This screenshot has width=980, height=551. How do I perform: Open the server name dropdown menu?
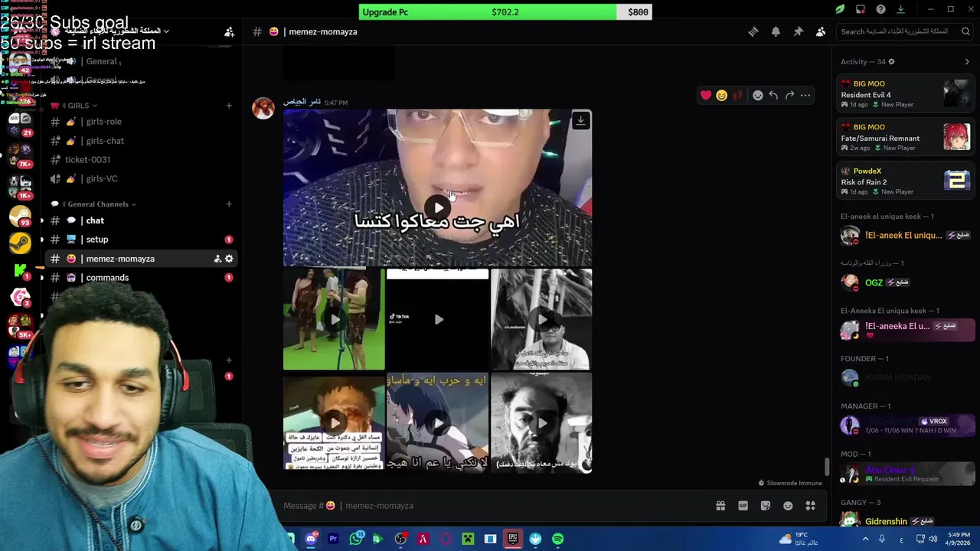111,31
